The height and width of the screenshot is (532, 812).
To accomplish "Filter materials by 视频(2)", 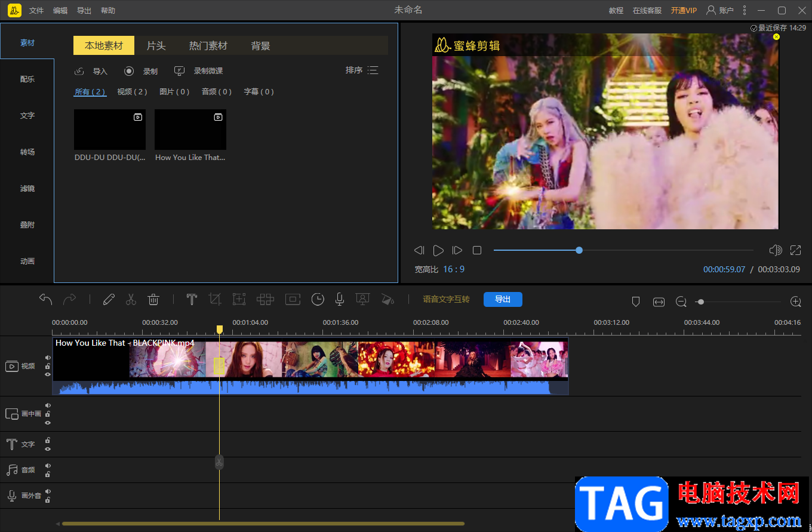I will [132, 92].
